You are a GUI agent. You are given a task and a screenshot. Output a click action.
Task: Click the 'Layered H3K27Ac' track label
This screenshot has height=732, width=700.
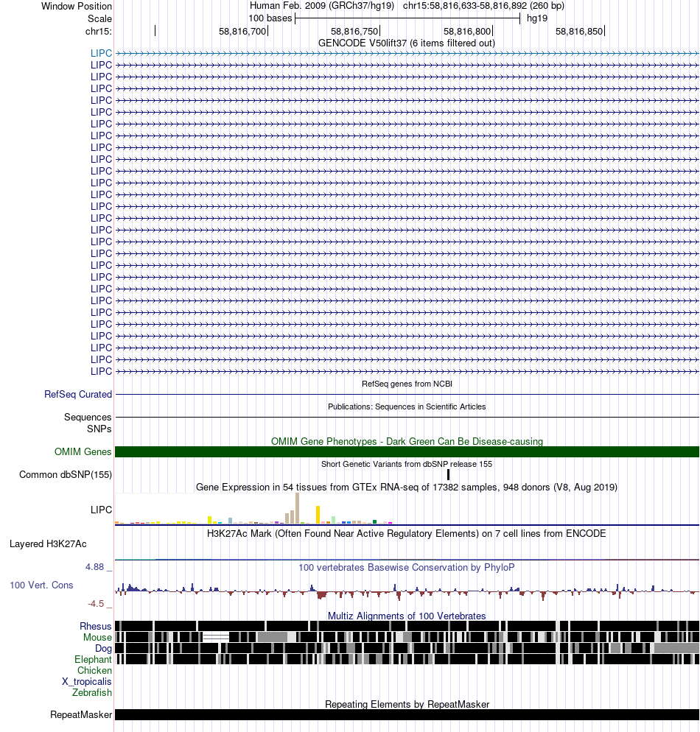click(x=48, y=544)
